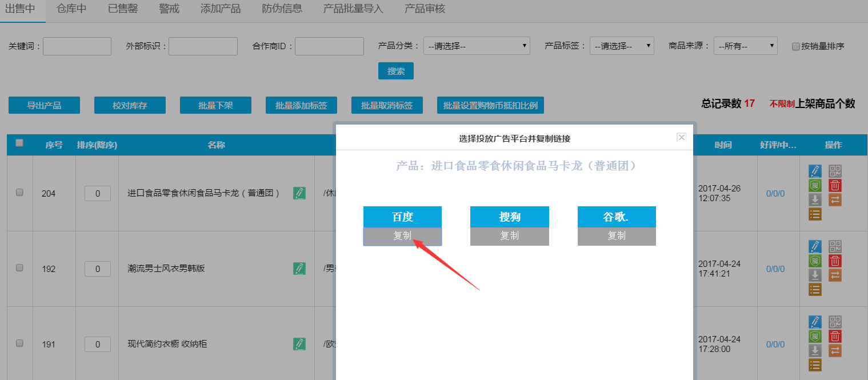Image resolution: width=868 pixels, height=380 pixels.
Task: Close the 选择投放广告平台 dialog
Action: (681, 137)
